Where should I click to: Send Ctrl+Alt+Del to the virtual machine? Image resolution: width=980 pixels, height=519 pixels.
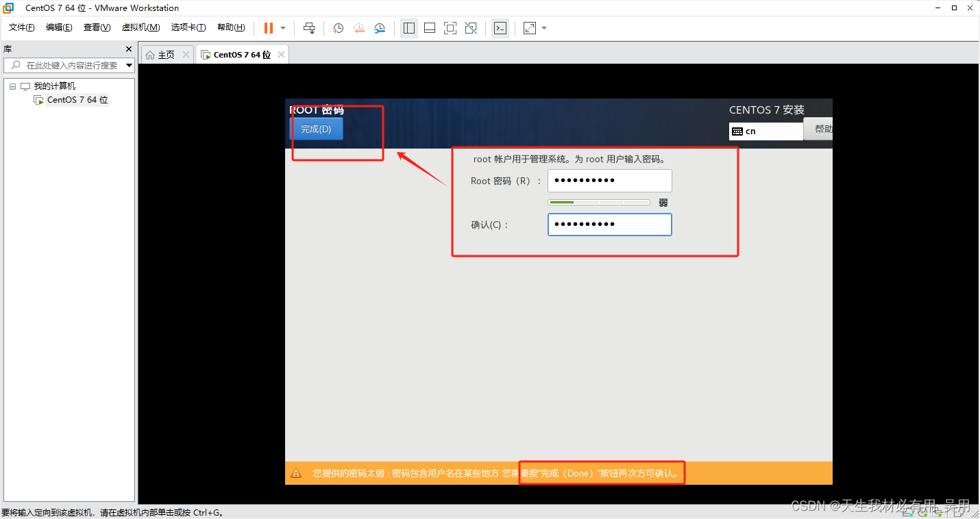(309, 28)
